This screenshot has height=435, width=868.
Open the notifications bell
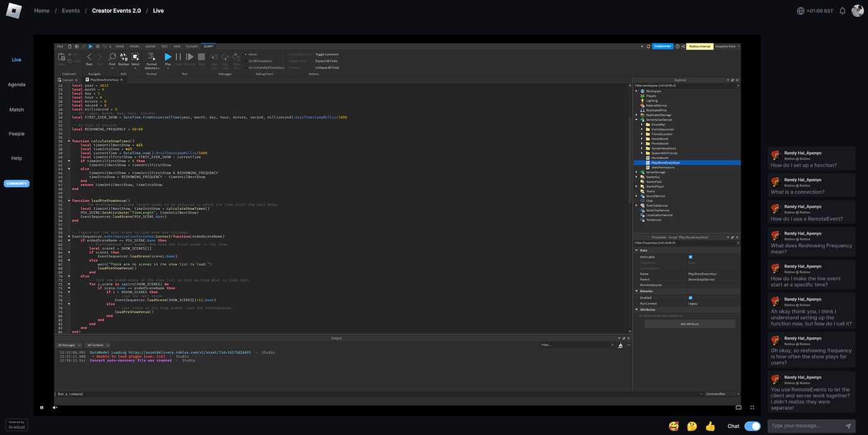tap(842, 11)
